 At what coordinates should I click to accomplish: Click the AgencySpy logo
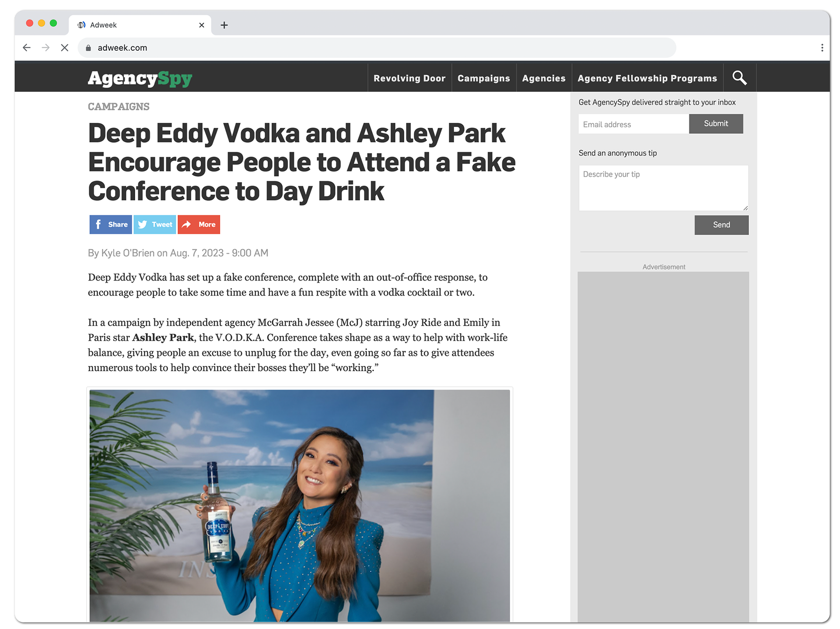pyautogui.click(x=140, y=78)
